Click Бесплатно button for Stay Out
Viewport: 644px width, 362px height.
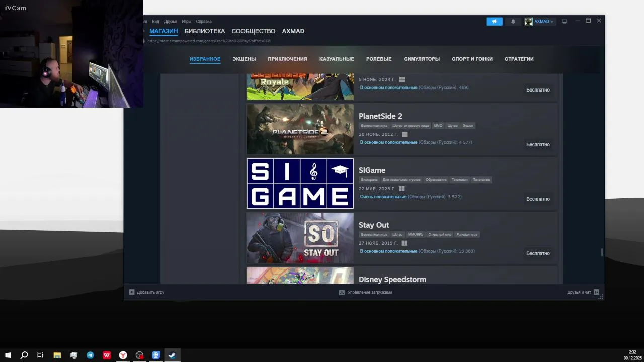pos(538,253)
